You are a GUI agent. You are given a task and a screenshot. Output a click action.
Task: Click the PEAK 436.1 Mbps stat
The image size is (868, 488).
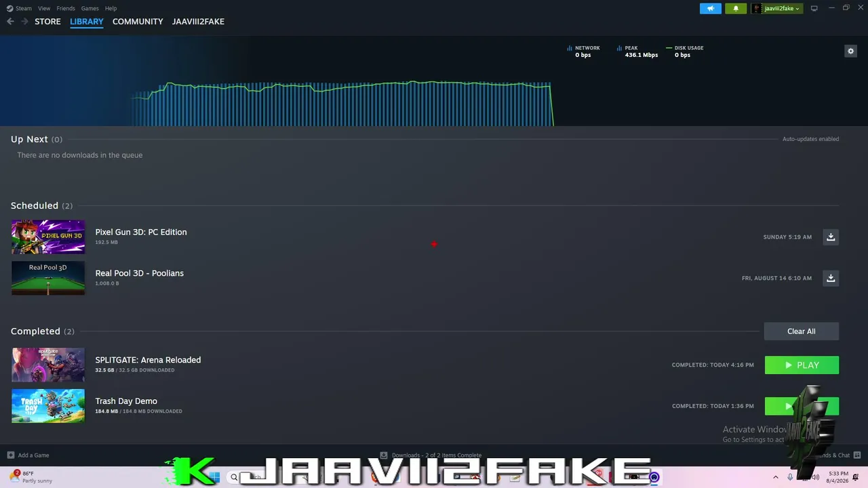tap(637, 52)
